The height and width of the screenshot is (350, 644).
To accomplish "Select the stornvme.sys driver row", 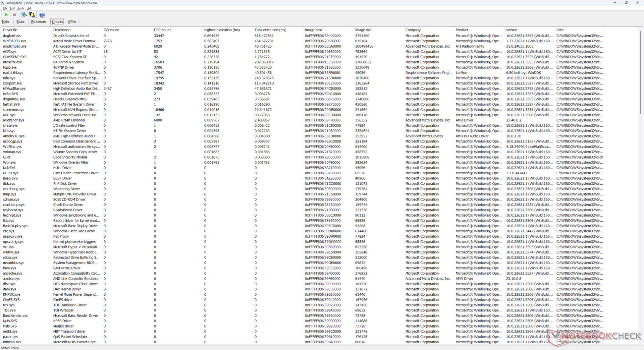I will pyautogui.click(x=303, y=110).
